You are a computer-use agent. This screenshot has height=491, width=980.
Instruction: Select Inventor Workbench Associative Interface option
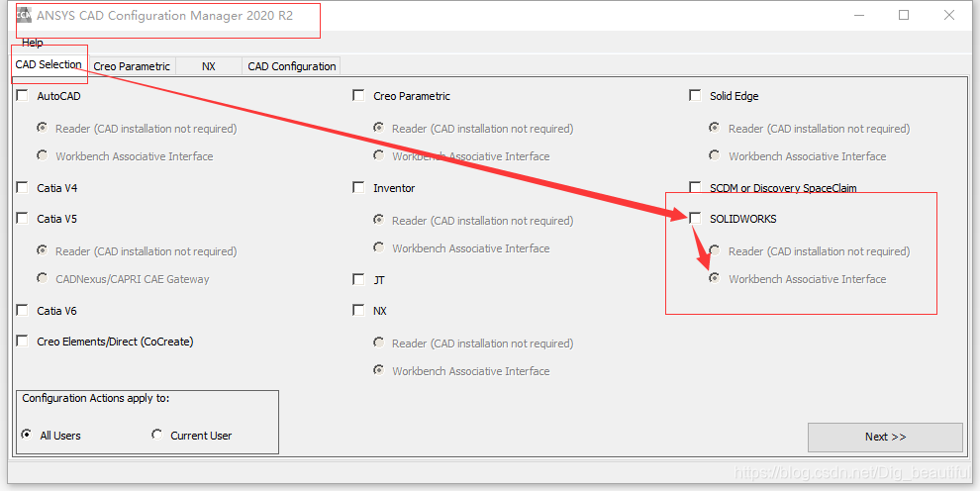tap(379, 247)
